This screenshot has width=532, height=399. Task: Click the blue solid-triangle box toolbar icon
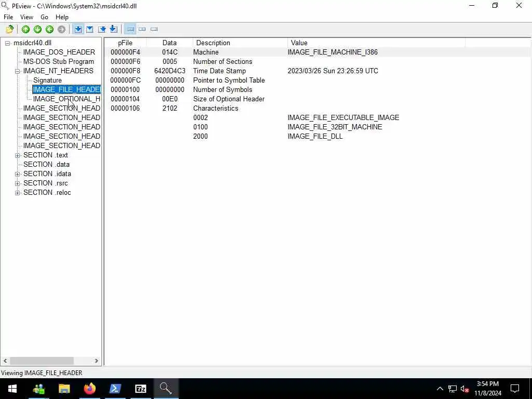click(x=90, y=29)
